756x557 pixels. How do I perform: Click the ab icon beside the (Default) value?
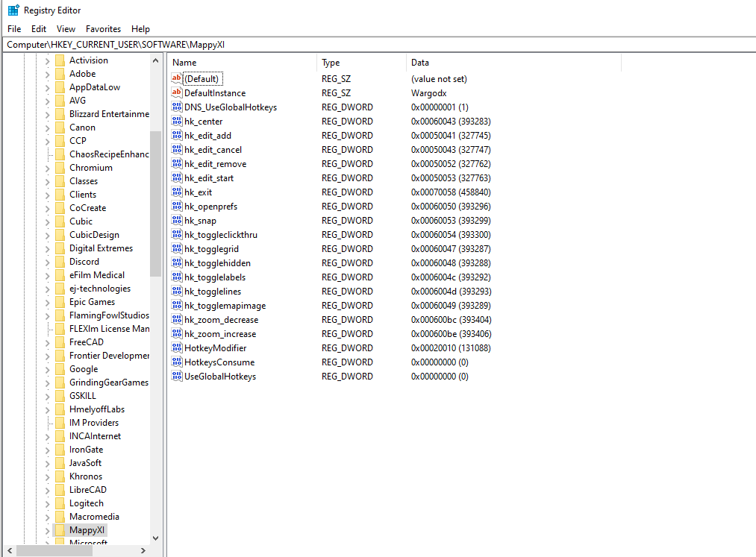[177, 78]
